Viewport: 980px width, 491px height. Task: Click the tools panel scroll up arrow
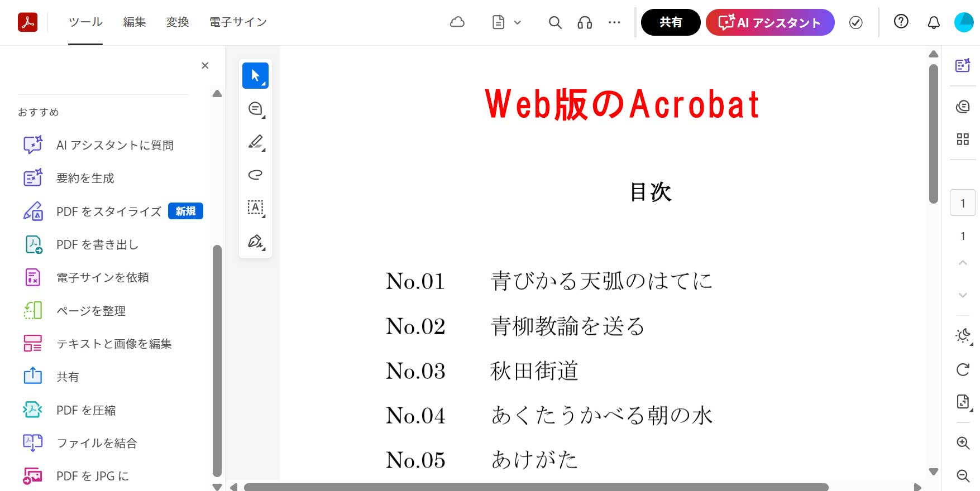(217, 94)
